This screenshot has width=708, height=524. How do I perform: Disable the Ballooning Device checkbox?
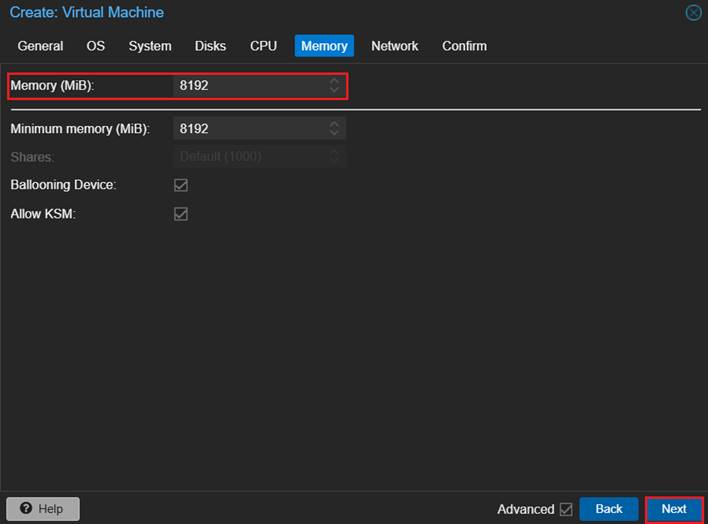[181, 185]
